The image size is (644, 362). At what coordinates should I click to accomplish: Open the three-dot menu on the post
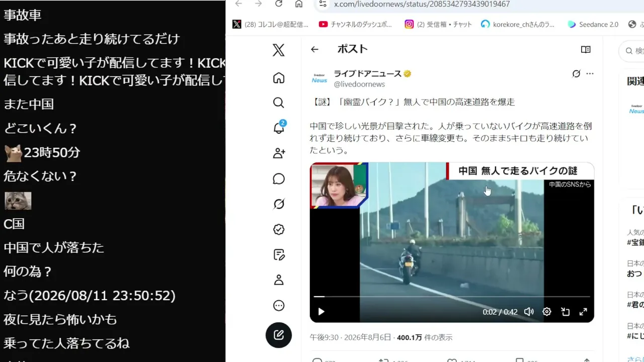click(590, 74)
